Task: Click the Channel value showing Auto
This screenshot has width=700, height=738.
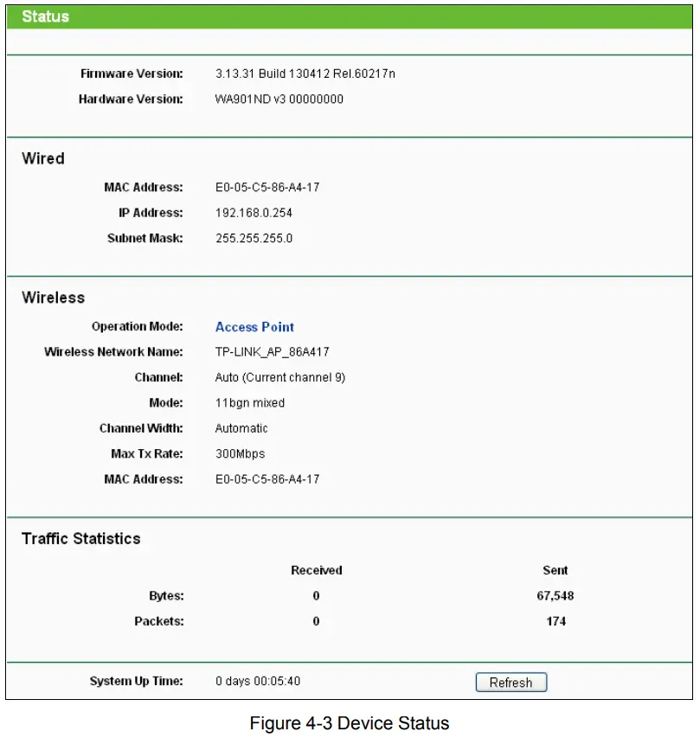Action: 280,377
